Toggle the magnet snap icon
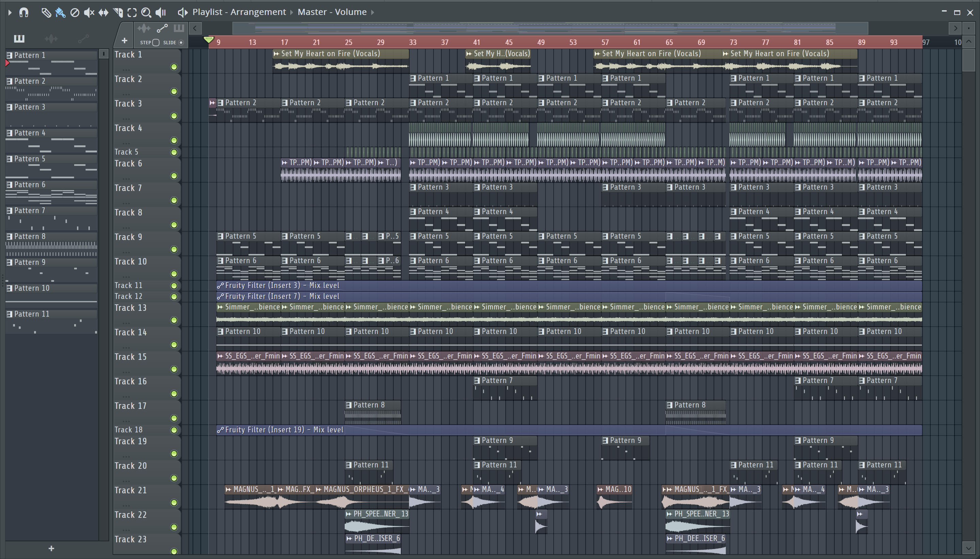The height and width of the screenshot is (559, 980). (24, 13)
